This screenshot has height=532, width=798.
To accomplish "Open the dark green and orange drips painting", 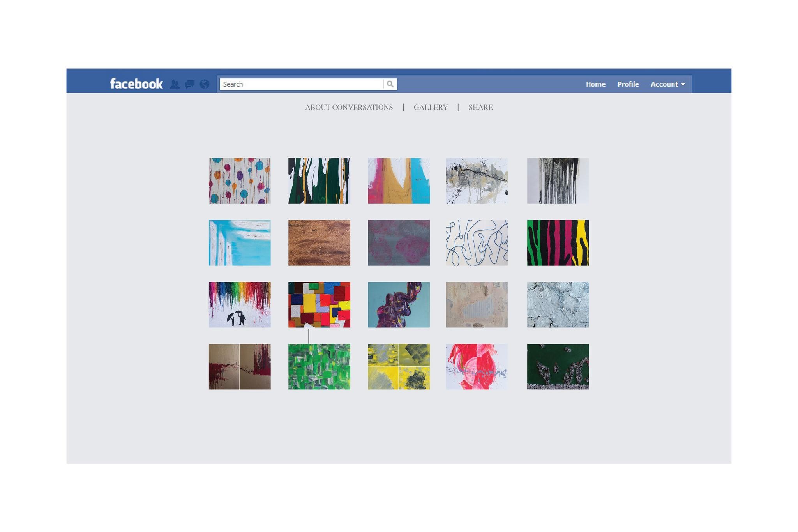I will tap(319, 181).
